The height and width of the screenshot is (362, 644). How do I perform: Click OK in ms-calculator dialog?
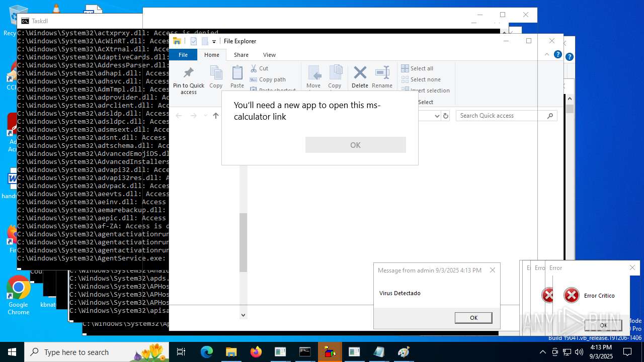coord(355,145)
